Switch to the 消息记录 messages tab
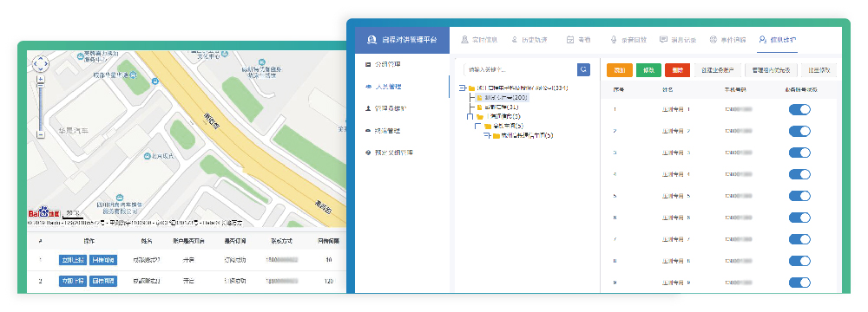 pyautogui.click(x=678, y=40)
